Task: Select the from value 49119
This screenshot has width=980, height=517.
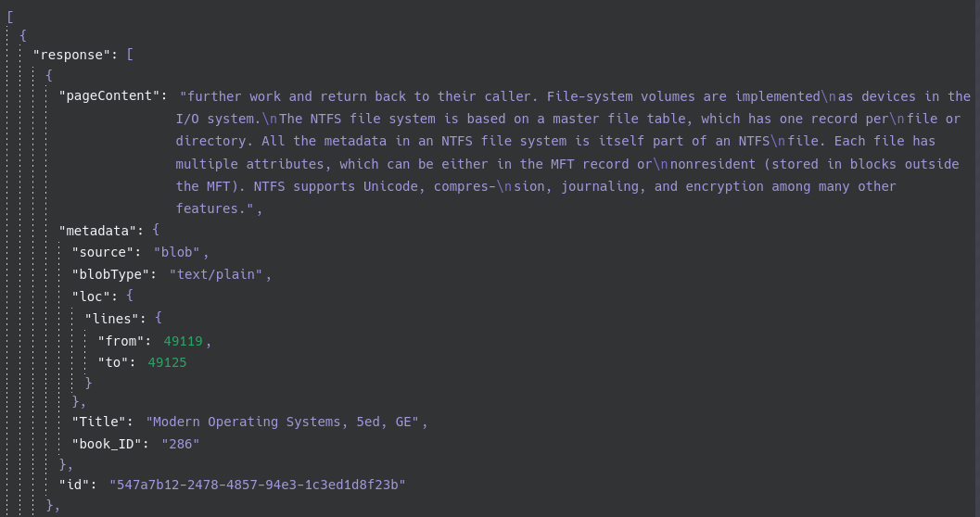Action: click(x=183, y=341)
